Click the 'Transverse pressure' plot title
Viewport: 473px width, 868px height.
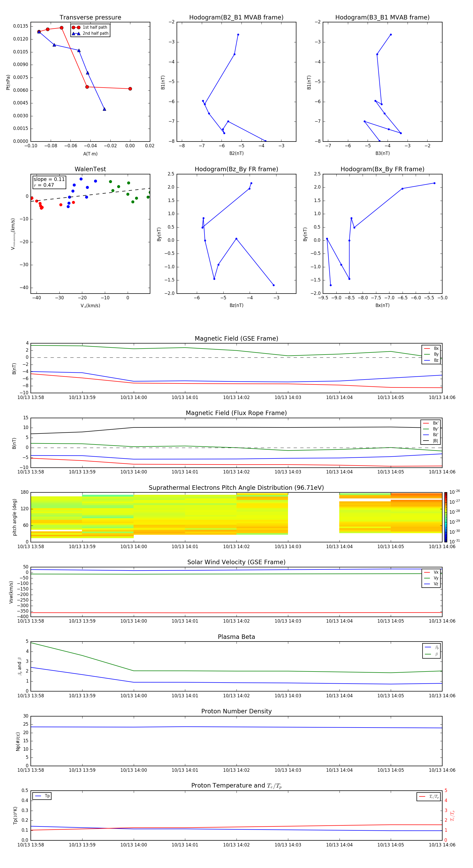pos(90,18)
